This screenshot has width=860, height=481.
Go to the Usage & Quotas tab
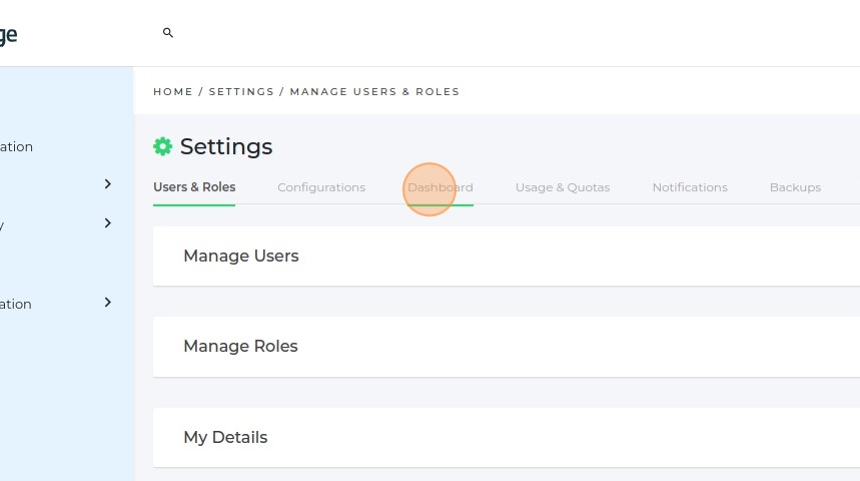tap(562, 187)
